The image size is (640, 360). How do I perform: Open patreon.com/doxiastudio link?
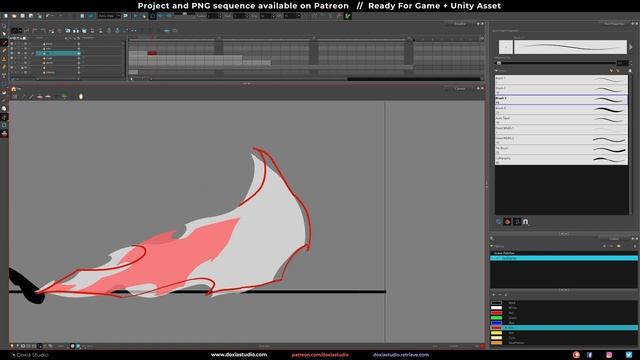(x=320, y=355)
